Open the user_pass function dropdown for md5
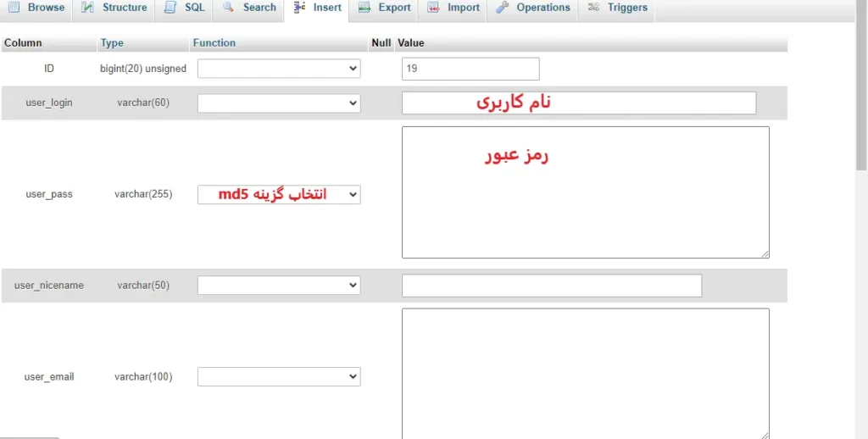Screen dimensions: 868x439 click(x=279, y=194)
